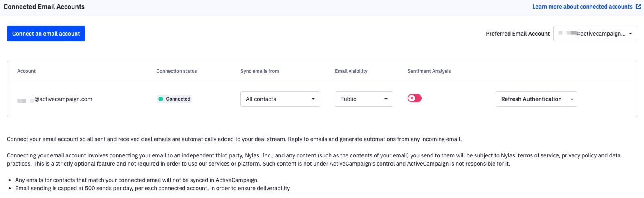Click the bullet about matching contact emails
644x198 pixels.
click(x=137, y=180)
